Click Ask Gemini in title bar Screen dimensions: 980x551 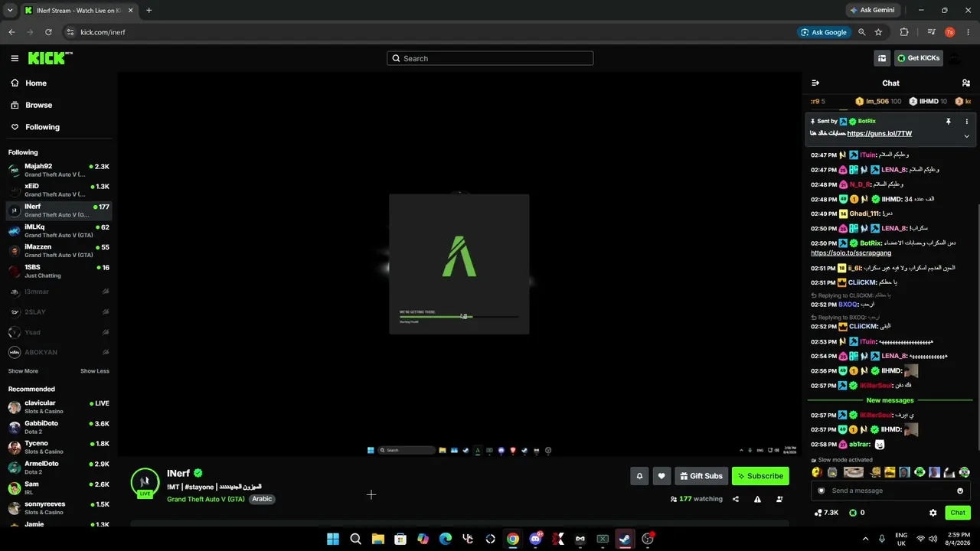pyautogui.click(x=871, y=11)
